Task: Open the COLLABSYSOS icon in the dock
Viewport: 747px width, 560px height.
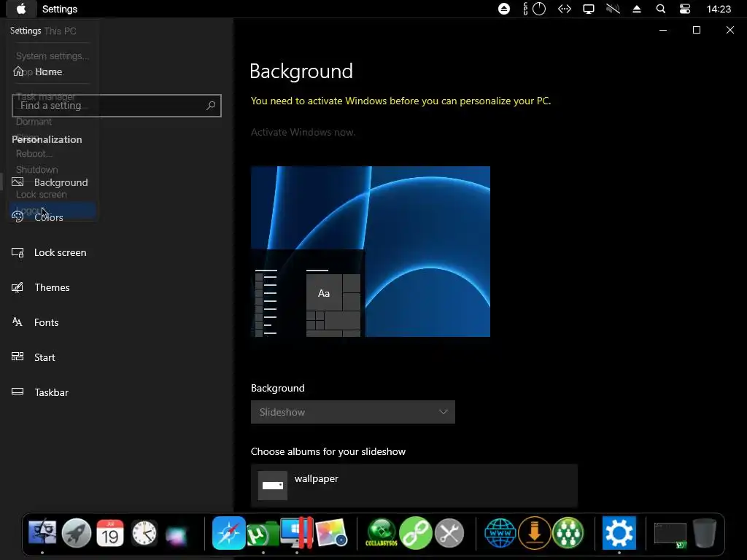Action: 382,533
